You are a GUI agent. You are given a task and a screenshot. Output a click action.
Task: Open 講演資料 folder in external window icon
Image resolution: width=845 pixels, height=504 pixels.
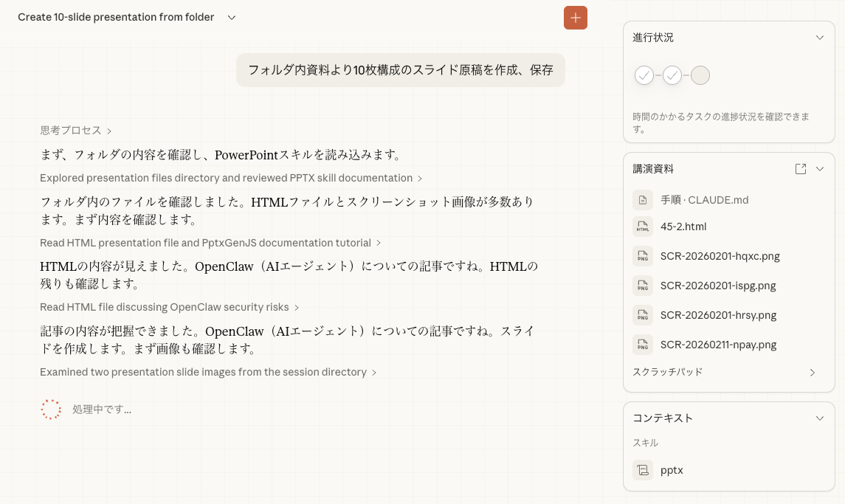800,169
